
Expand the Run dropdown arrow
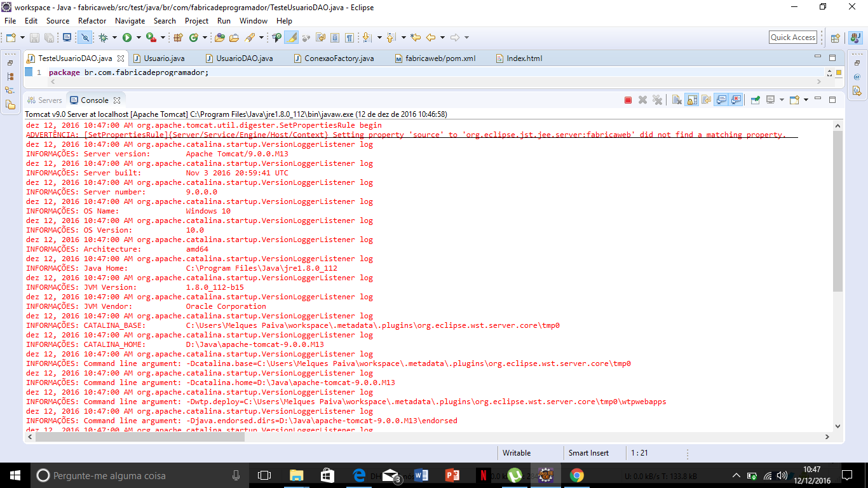click(139, 37)
